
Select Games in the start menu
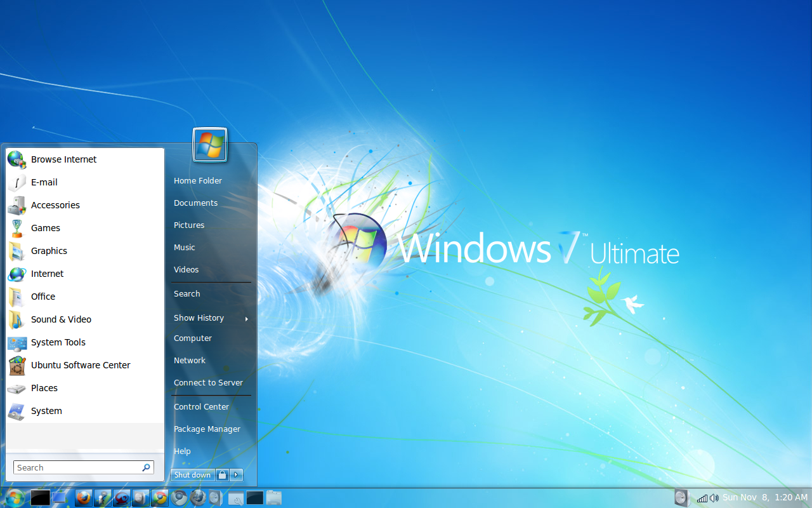pyautogui.click(x=45, y=228)
